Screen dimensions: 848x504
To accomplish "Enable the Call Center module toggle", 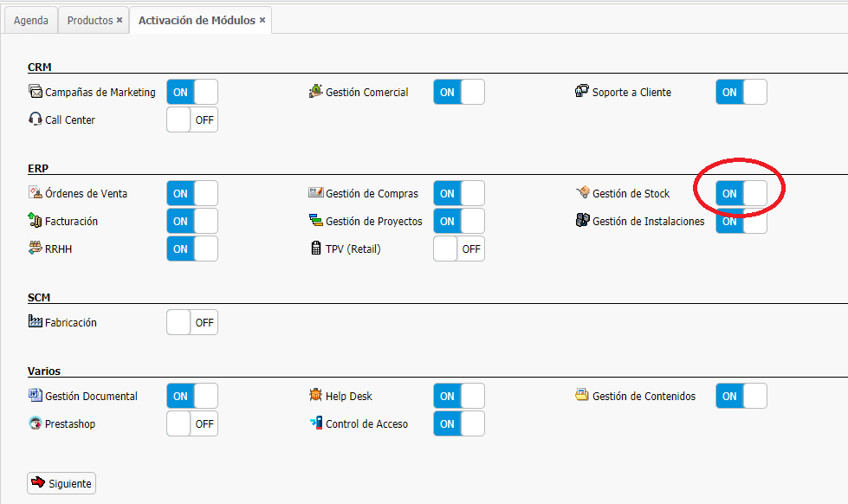I will (192, 120).
